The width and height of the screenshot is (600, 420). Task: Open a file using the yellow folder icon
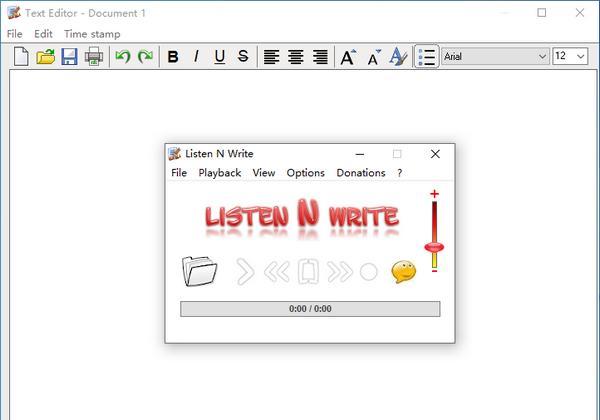point(46,57)
